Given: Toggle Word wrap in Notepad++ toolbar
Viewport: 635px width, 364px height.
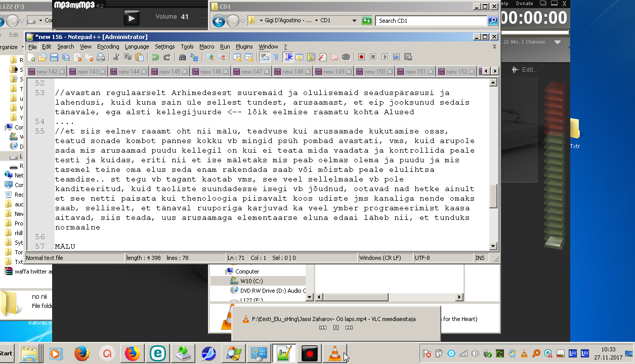Looking at the screenshot, I should tap(265, 57).
